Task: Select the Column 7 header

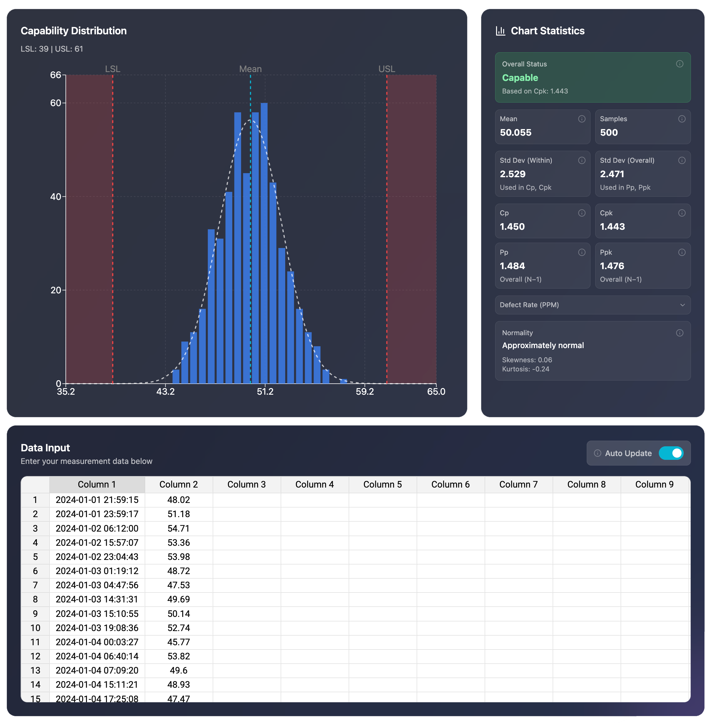Action: pos(519,485)
